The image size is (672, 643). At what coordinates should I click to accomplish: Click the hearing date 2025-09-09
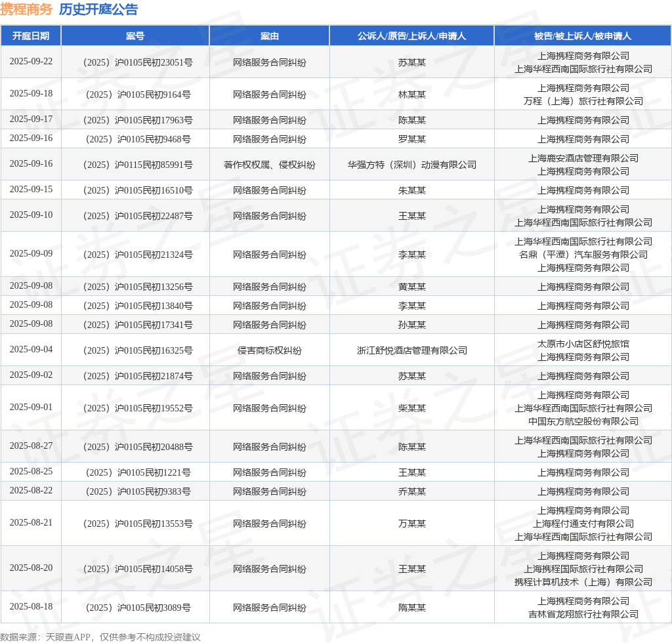(31, 253)
